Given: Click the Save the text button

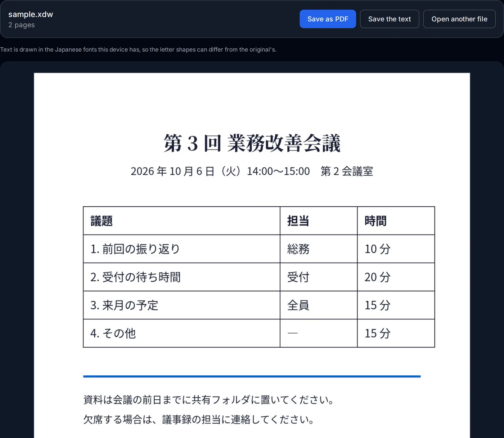Looking at the screenshot, I should click(x=390, y=19).
